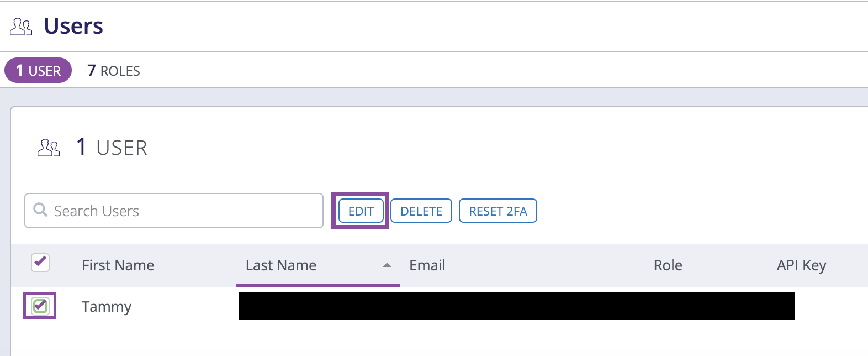Click the Users title text

(x=73, y=25)
